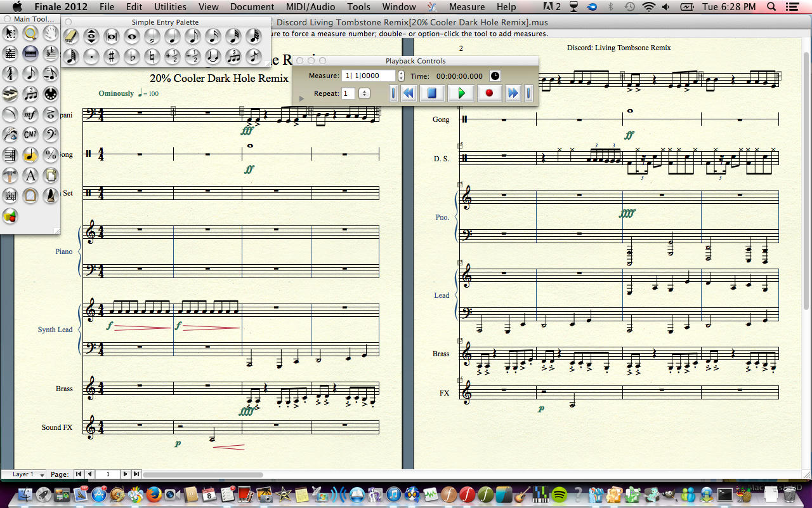The height and width of the screenshot is (508, 812).
Task: Select the Chord CM7 tool
Action: [x=30, y=135]
